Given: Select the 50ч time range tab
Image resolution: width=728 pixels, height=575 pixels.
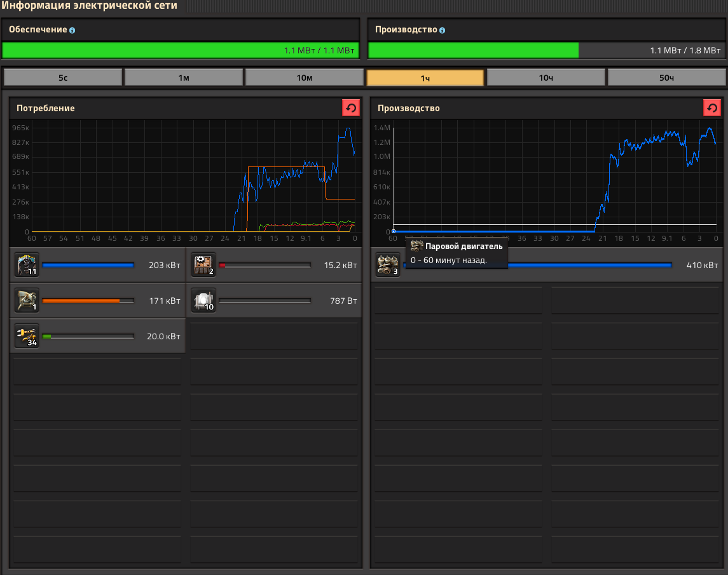Looking at the screenshot, I should click(x=666, y=78).
